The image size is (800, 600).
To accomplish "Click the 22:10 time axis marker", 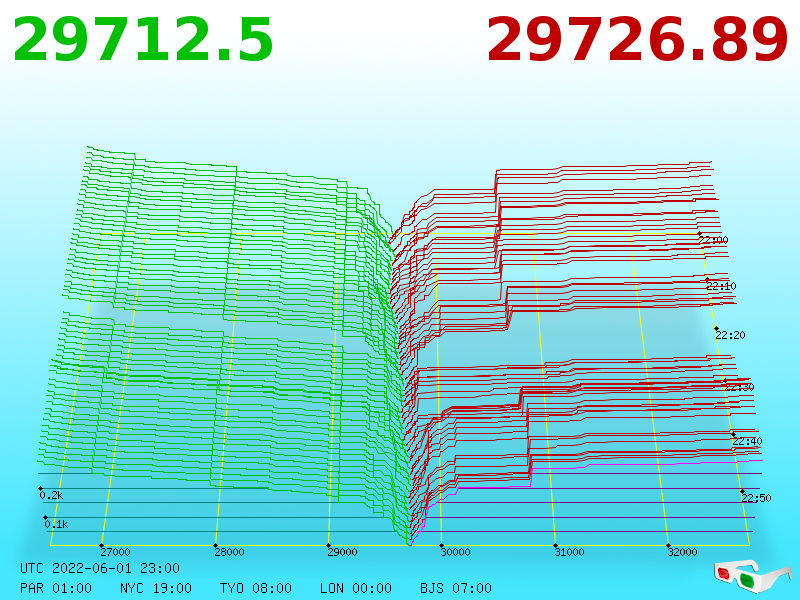I will 721,286.
